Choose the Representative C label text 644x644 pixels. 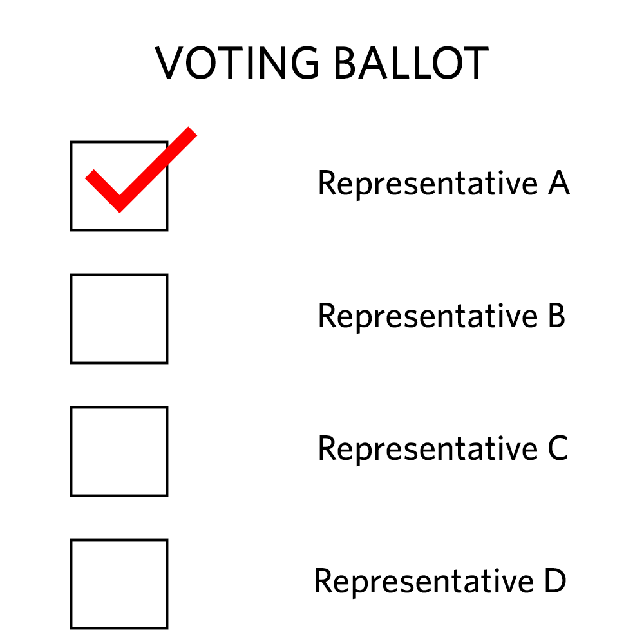[443, 449]
